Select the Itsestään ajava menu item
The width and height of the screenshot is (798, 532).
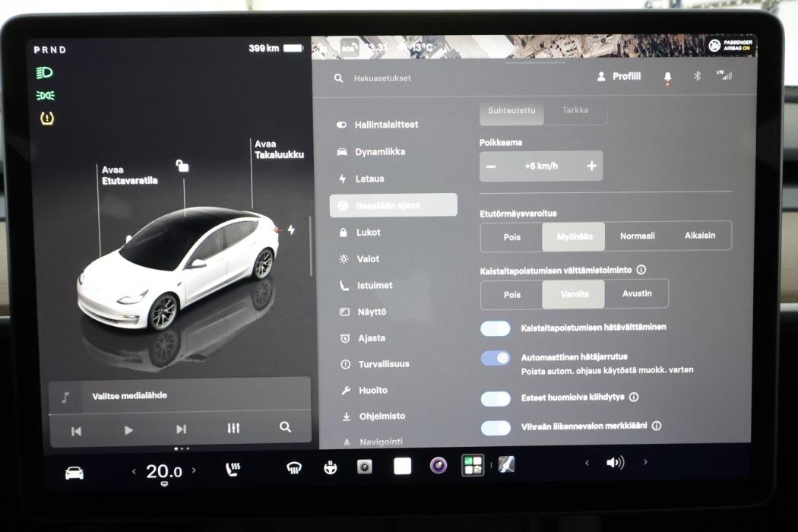point(394,205)
